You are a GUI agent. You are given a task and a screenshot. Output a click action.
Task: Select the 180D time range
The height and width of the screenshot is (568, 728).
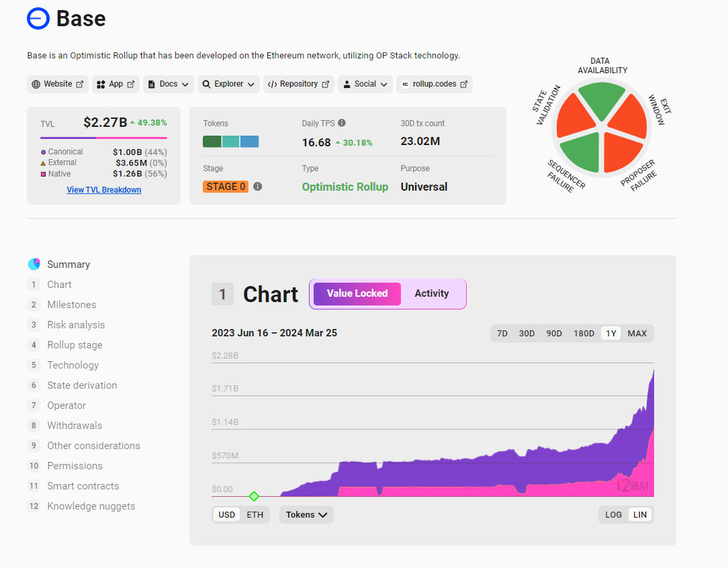584,333
